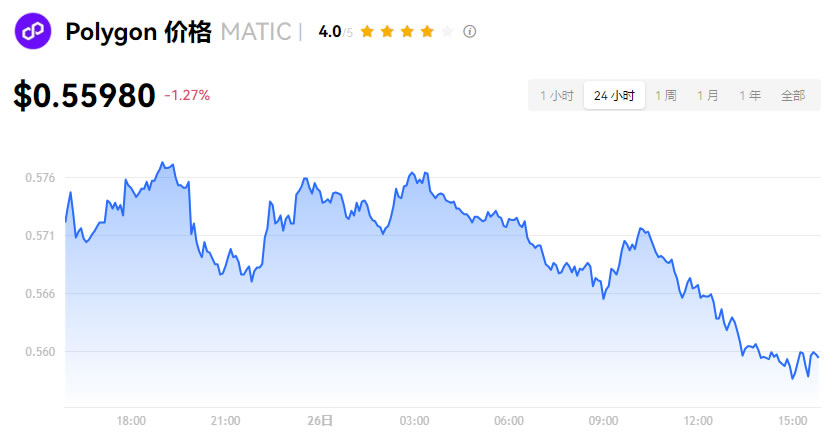Click the empty fifth rating star
Viewport: 835px width, 447px height.
click(x=447, y=32)
